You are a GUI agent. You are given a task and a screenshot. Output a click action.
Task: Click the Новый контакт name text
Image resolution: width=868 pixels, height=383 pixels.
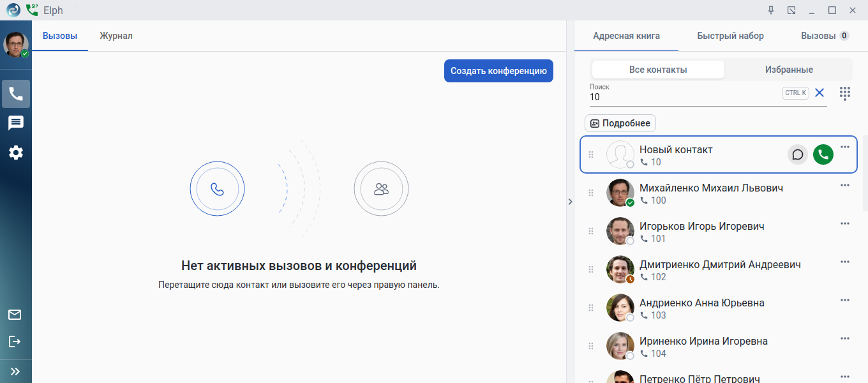pyautogui.click(x=676, y=150)
